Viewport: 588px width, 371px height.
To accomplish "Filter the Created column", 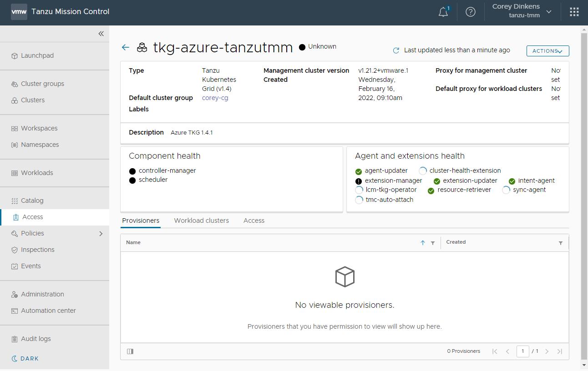I will point(561,243).
